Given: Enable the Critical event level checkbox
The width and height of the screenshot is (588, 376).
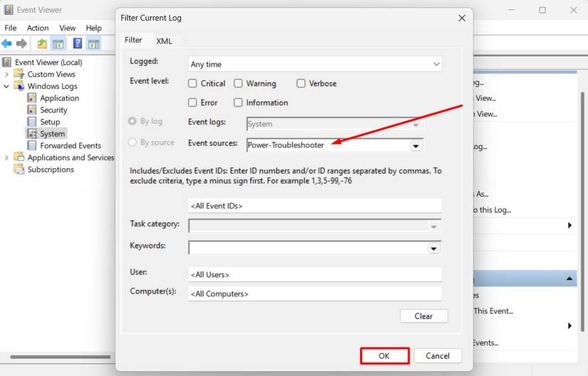Looking at the screenshot, I should [192, 83].
